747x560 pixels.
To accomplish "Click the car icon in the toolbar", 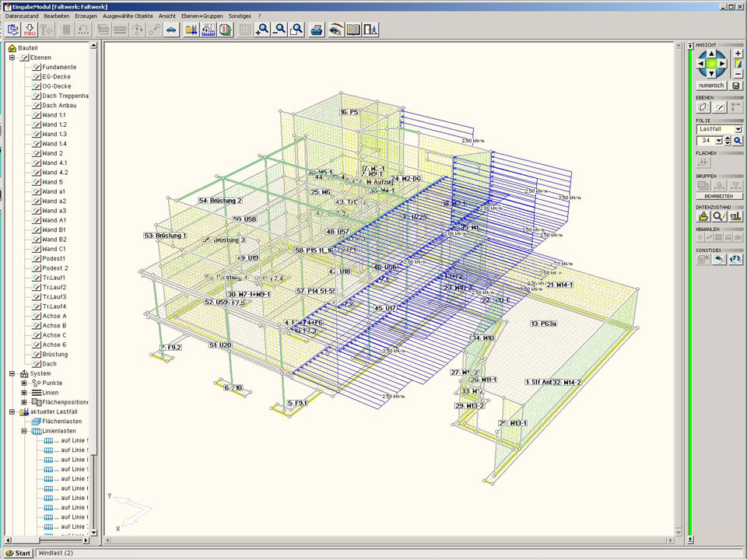I will (171, 30).
